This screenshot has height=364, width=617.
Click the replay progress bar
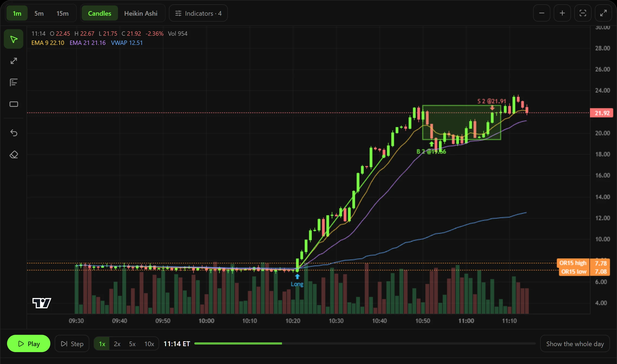pos(365,343)
